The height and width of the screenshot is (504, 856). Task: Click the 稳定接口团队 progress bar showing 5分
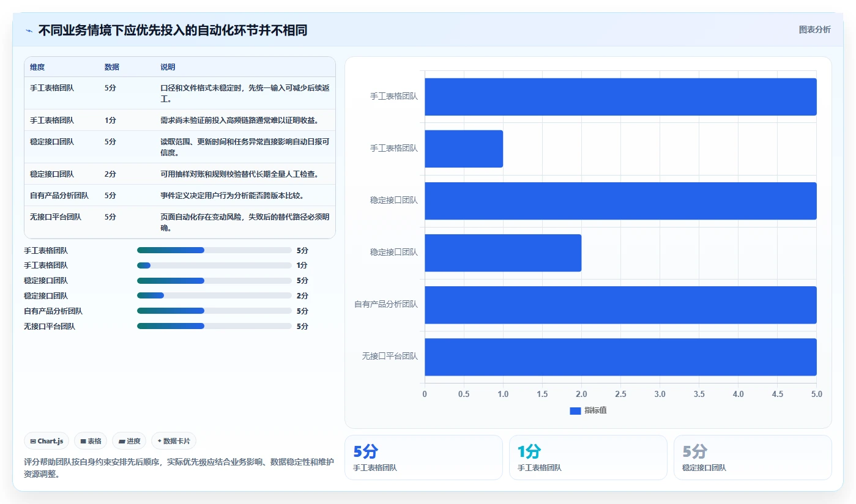pos(214,281)
